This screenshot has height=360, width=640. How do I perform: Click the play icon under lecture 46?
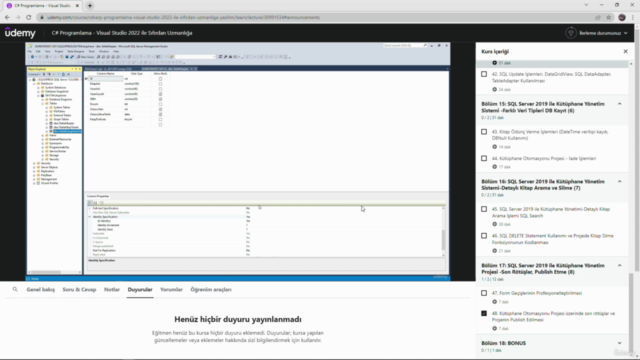[494, 251]
